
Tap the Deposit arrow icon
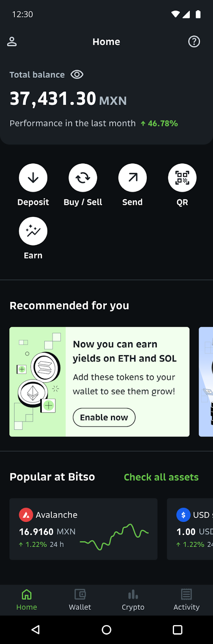tap(33, 178)
